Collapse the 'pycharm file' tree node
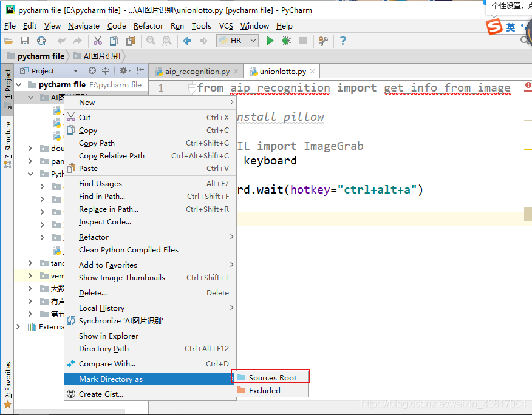 coord(19,84)
